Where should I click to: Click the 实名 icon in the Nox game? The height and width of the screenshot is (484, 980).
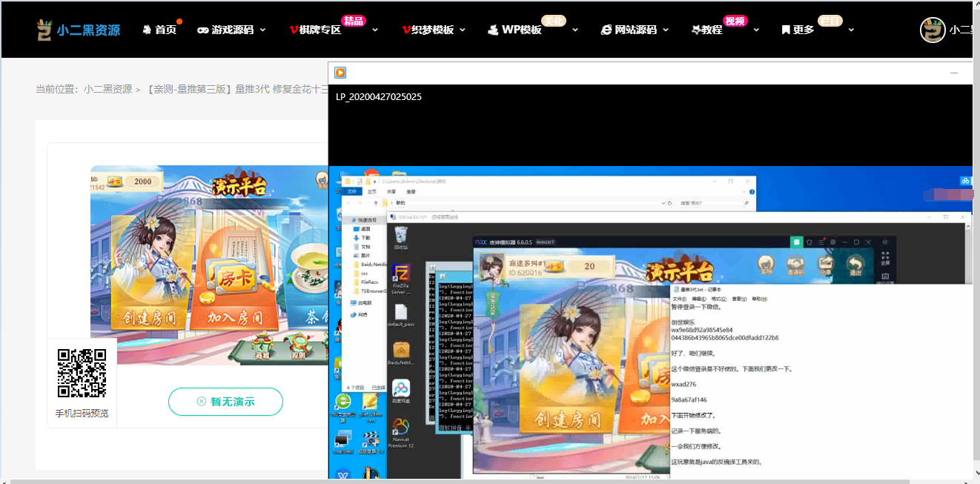[x=765, y=266]
